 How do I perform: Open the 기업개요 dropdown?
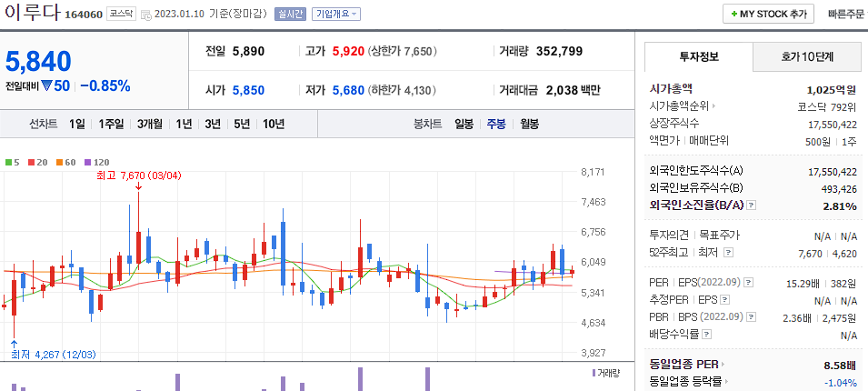(x=336, y=15)
